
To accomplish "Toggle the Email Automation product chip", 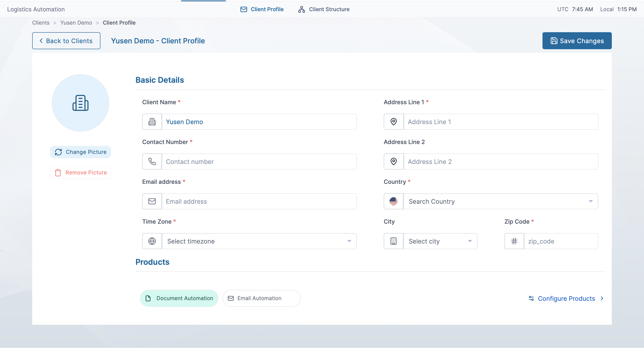I will coord(261,298).
